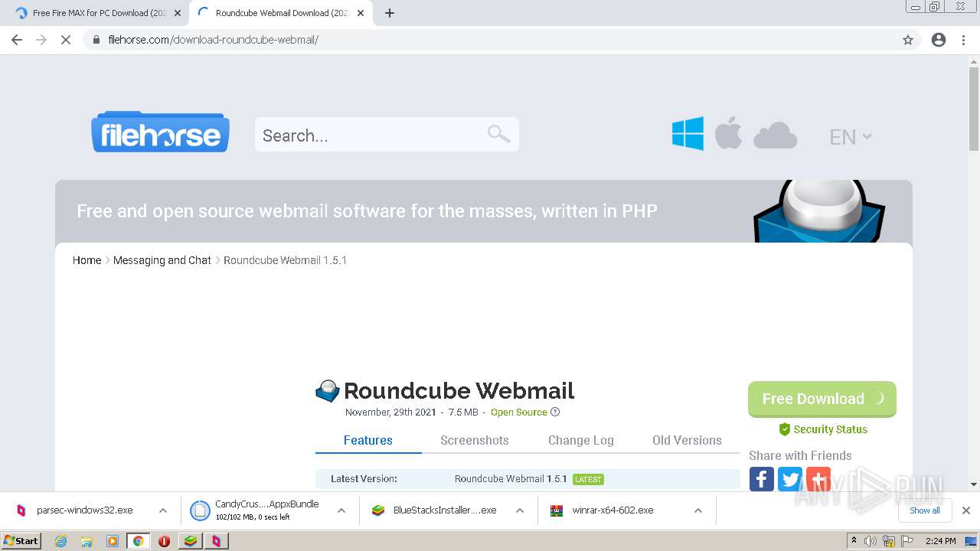This screenshot has width=980, height=551.
Task: Launch Internet Explorer from taskbar
Action: (61, 541)
